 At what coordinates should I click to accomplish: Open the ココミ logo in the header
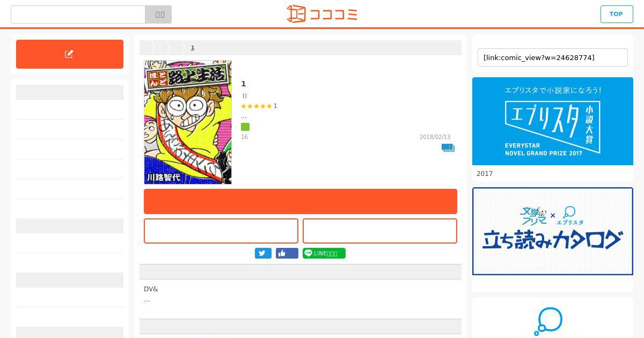322,13
